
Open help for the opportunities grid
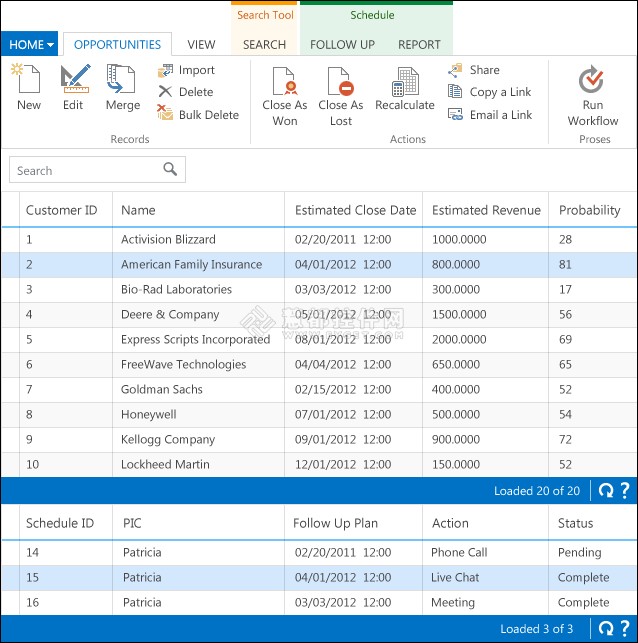click(x=624, y=490)
